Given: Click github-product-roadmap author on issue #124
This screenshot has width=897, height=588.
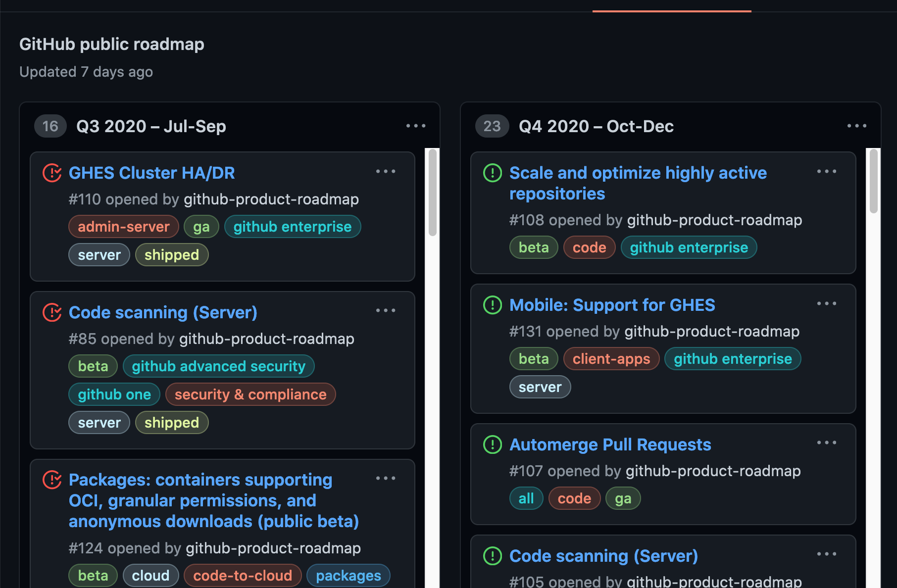Looking at the screenshot, I should tap(273, 548).
